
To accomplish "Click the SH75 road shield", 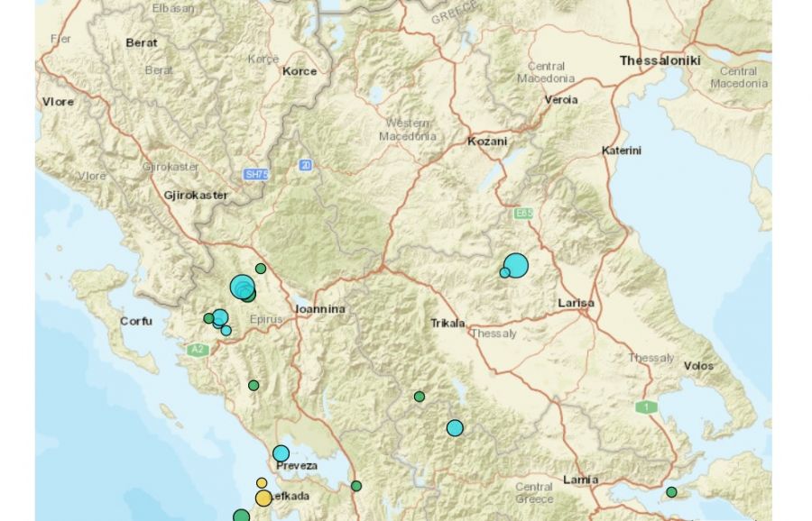I will coord(256,174).
